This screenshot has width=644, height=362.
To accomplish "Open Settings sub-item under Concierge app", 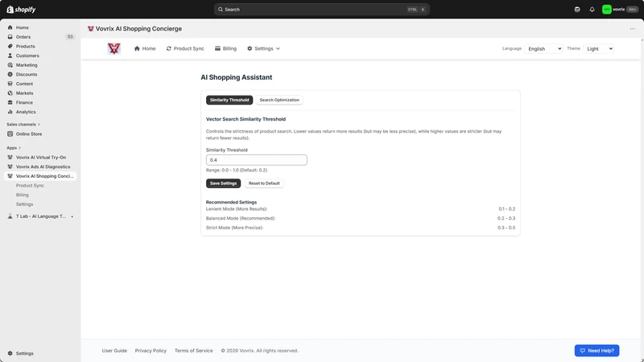I will click(x=25, y=204).
